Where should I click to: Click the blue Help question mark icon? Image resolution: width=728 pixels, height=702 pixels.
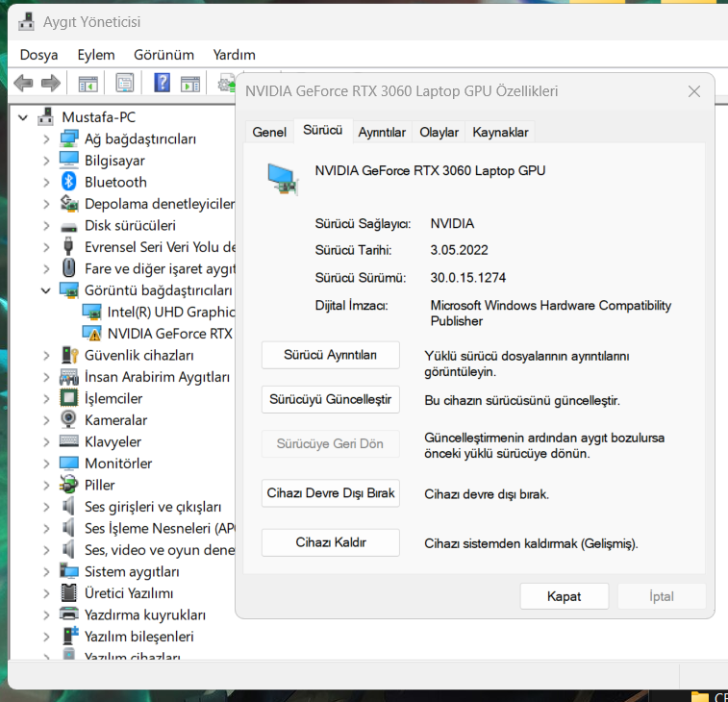(x=162, y=83)
